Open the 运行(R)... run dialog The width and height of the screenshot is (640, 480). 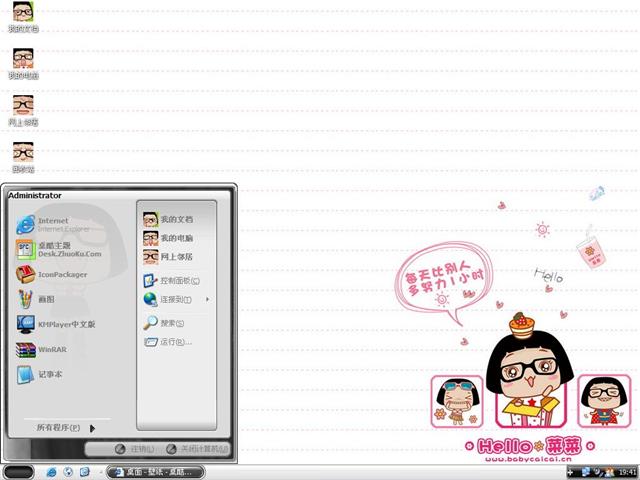click(x=168, y=342)
